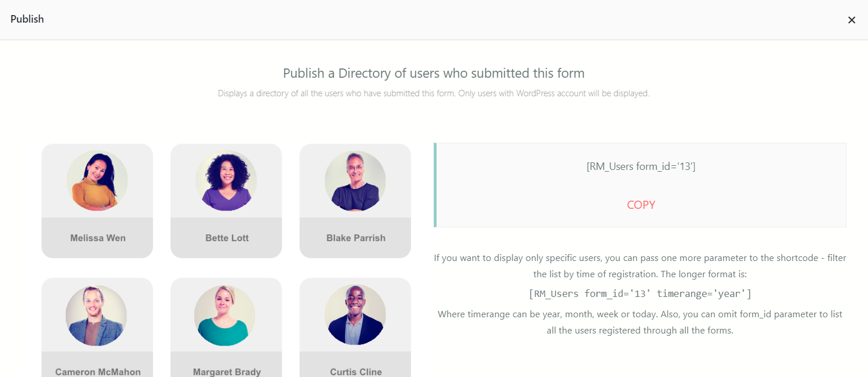Close the Publish dialog
Viewport: 868px width, 377px height.
[x=851, y=20]
